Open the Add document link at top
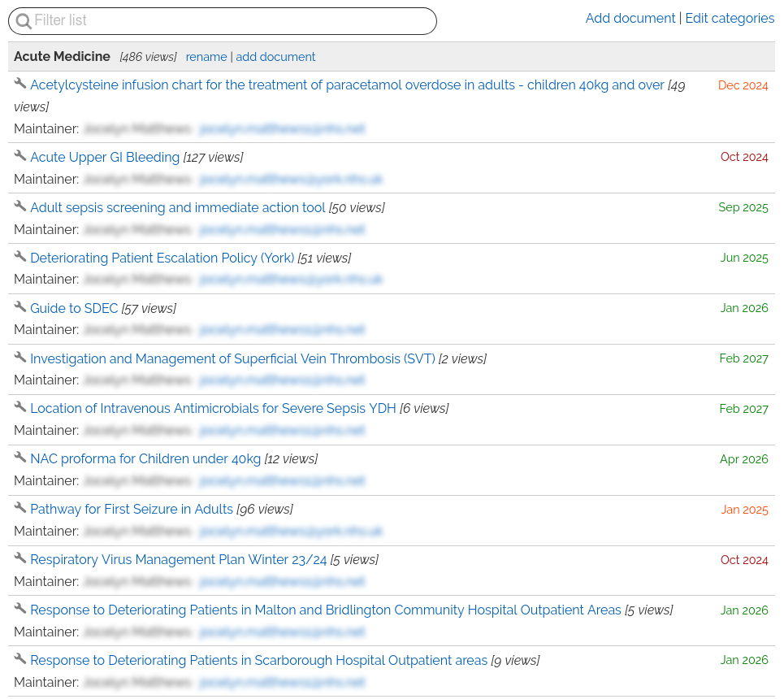Viewport: 784px width, 699px height. pos(630,19)
